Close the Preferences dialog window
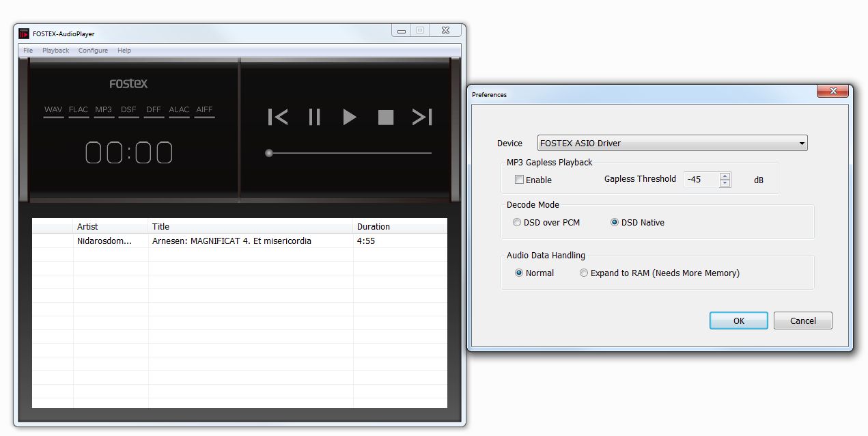 tap(832, 92)
